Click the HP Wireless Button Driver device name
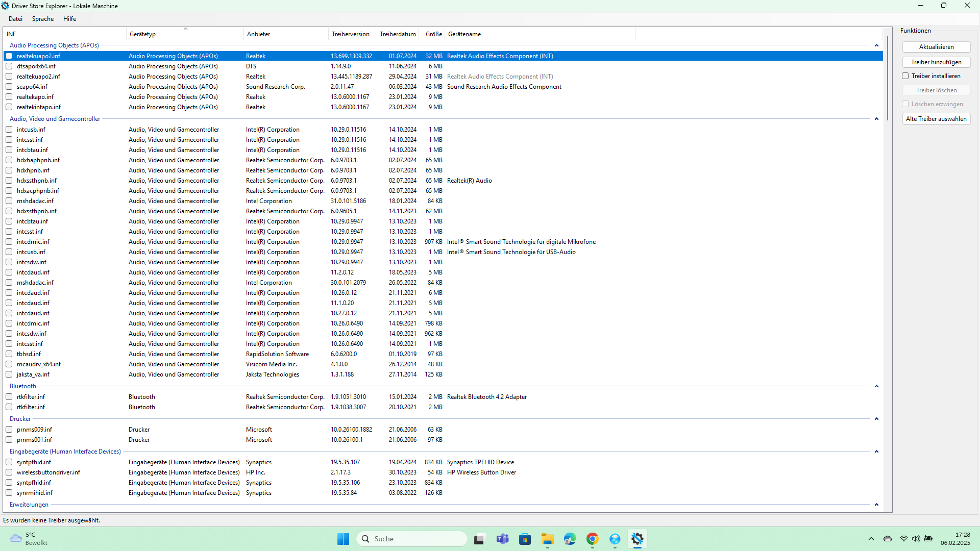Screen dimensions: 980x551 tap(481, 472)
